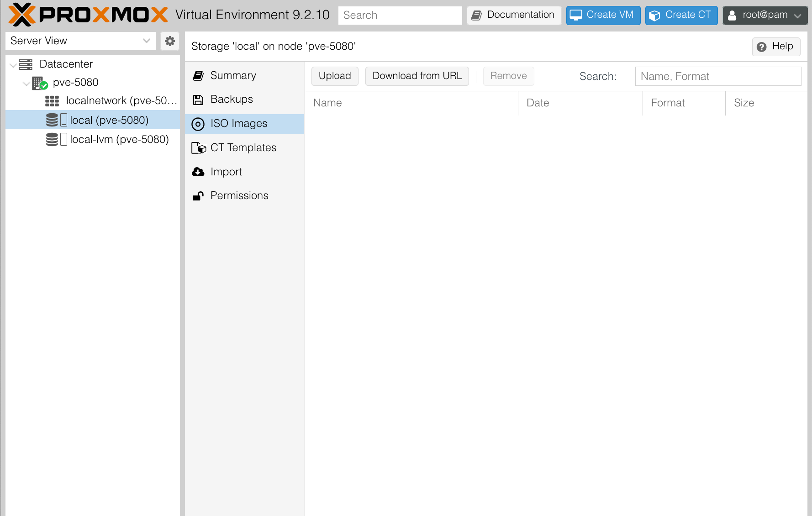Click the Proxmox logo
Image resolution: width=812 pixels, height=516 pixels.
(x=88, y=15)
